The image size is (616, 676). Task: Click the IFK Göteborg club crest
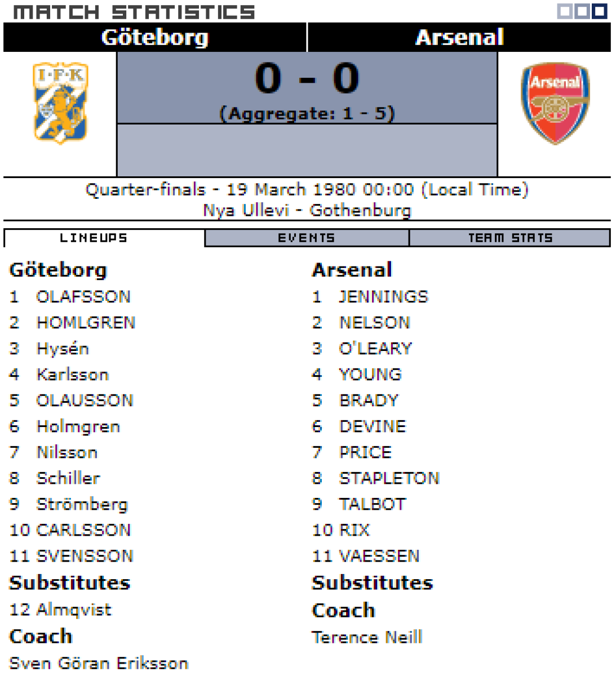coord(60,103)
